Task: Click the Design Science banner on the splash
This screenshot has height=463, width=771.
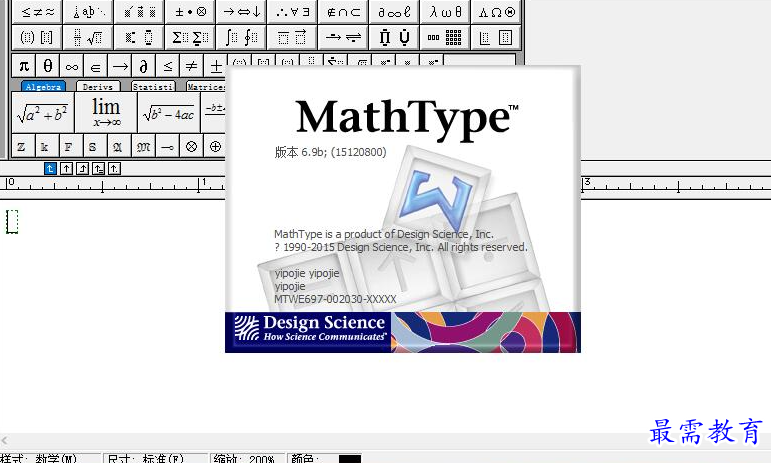Action: point(403,332)
